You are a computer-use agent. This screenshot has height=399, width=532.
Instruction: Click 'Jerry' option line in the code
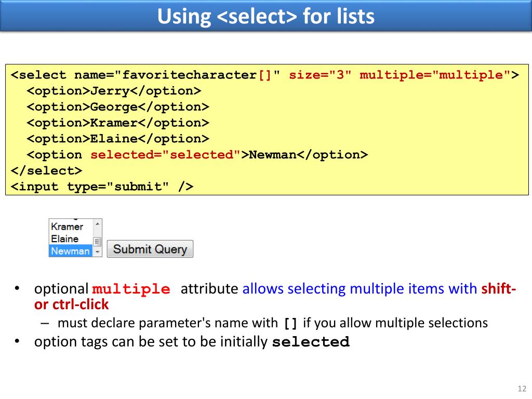point(113,91)
